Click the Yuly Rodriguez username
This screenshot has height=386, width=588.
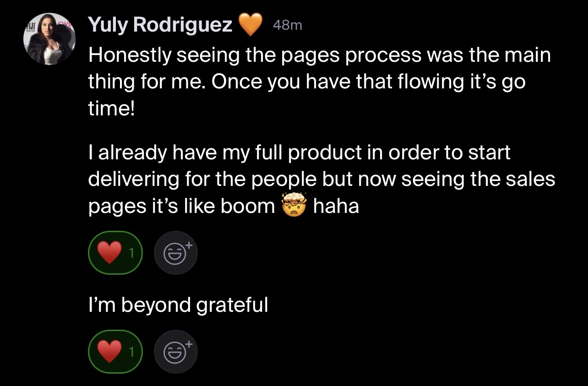160,24
